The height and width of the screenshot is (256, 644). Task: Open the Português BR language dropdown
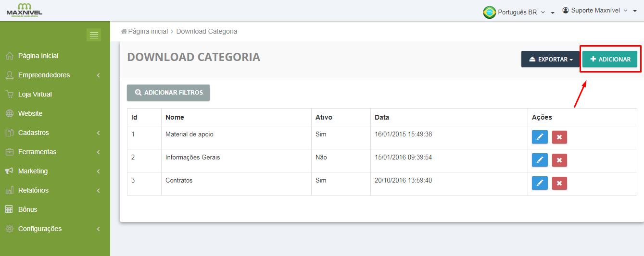click(518, 12)
